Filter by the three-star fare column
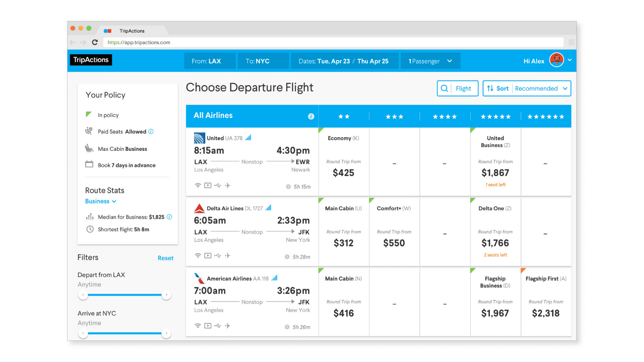Viewport: 644px width, 362px height. [394, 117]
